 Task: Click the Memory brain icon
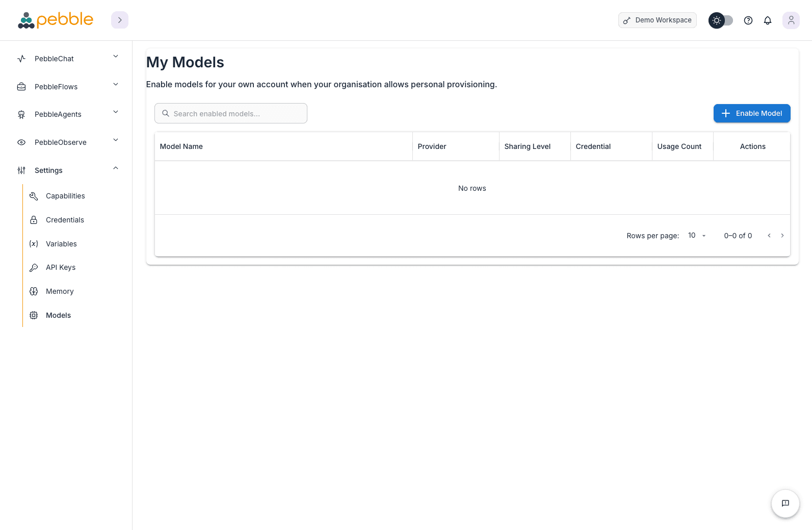[x=33, y=291]
